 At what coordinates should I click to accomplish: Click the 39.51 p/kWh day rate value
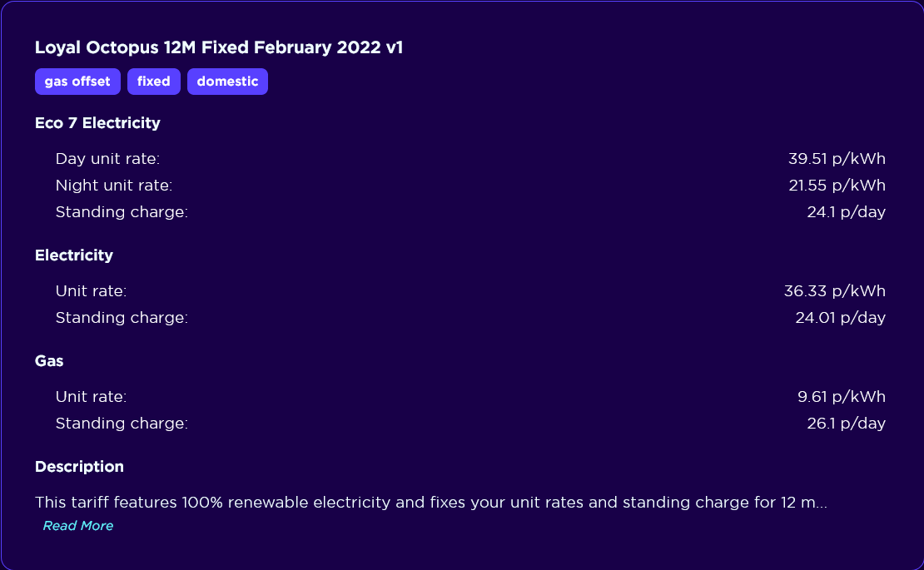[837, 158]
